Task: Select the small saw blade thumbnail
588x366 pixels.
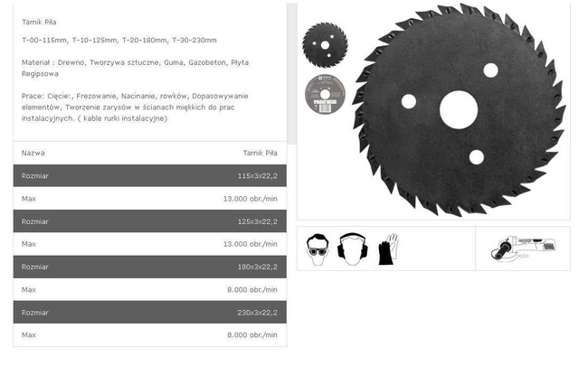Action: [x=325, y=45]
